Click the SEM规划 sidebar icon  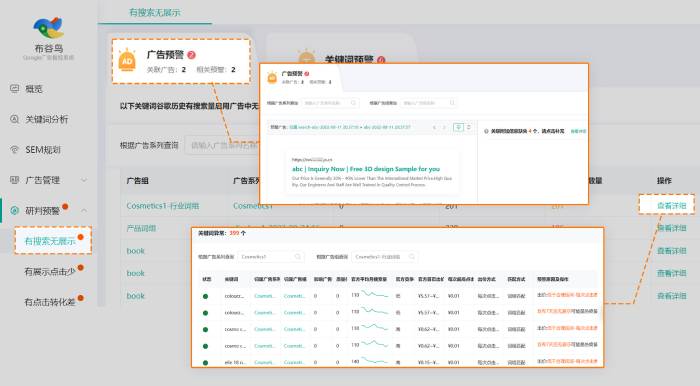coord(15,149)
